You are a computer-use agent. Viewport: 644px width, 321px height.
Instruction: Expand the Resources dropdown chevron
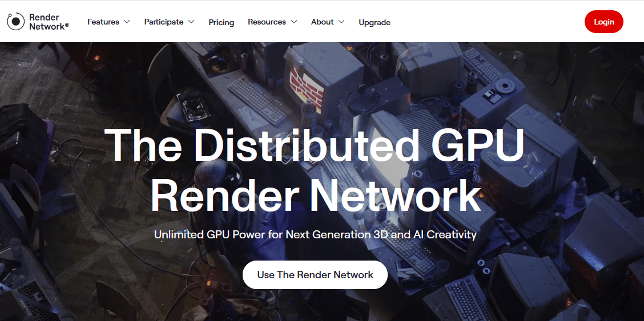[x=293, y=22]
